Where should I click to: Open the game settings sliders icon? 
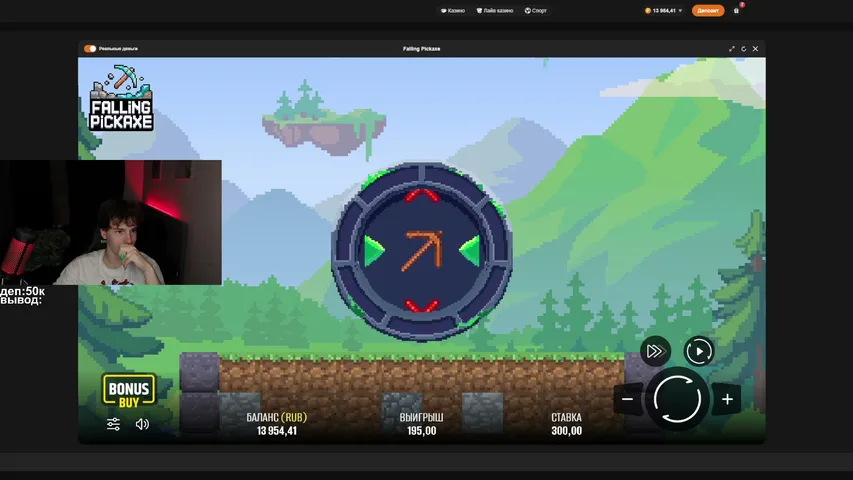[113, 424]
